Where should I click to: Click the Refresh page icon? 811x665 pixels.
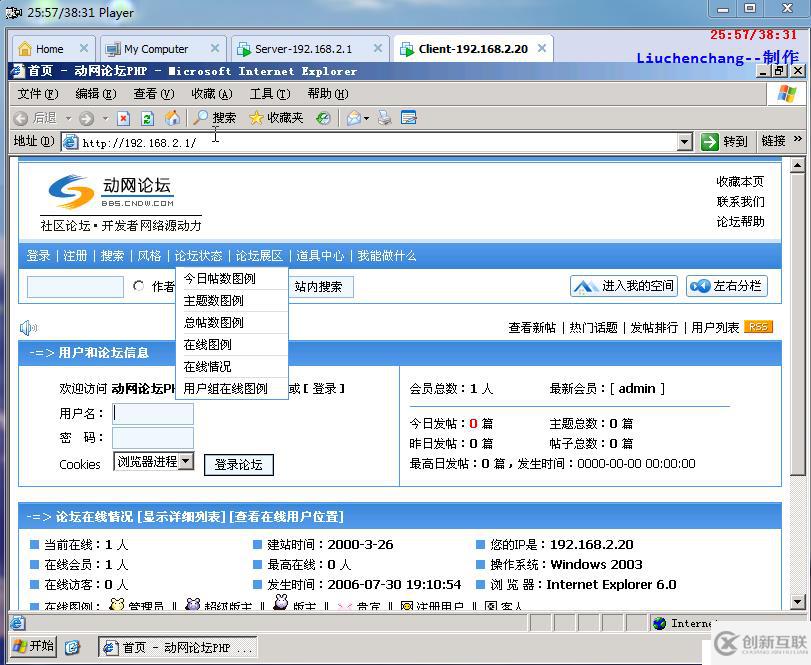[x=147, y=118]
